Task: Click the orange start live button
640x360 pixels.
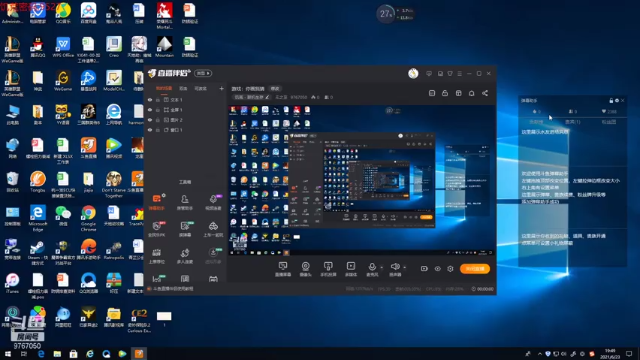Action: (x=475, y=269)
